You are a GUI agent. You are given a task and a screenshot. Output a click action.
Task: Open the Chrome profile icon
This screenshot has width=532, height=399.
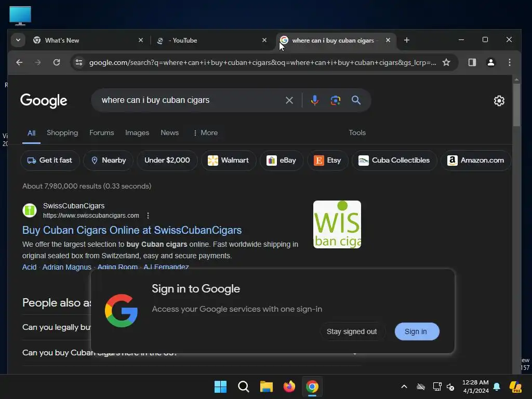point(490,62)
